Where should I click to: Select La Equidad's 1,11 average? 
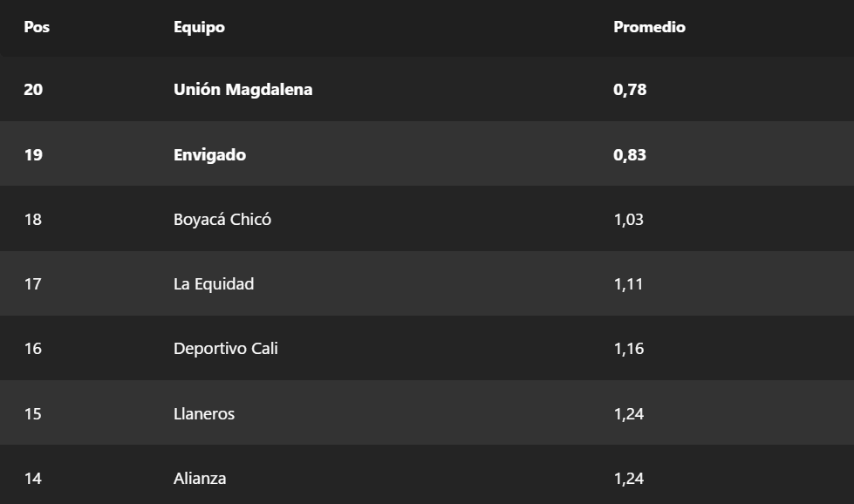click(x=628, y=284)
